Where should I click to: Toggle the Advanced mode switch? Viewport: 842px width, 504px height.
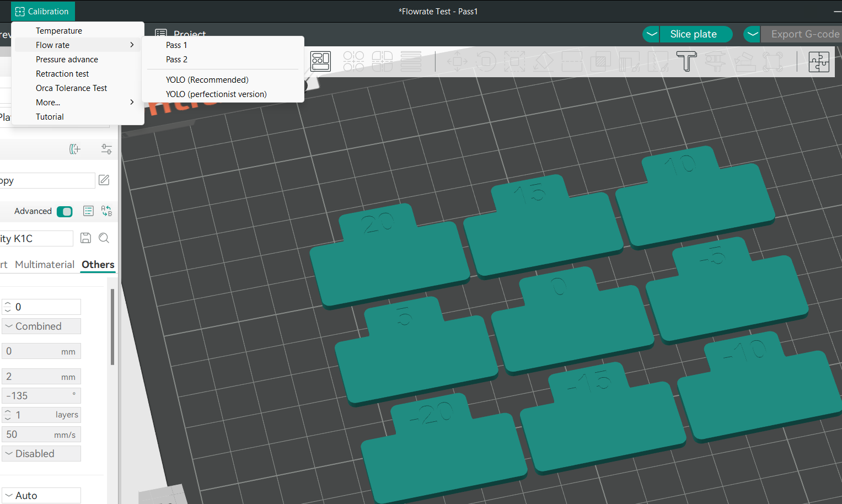(65, 212)
